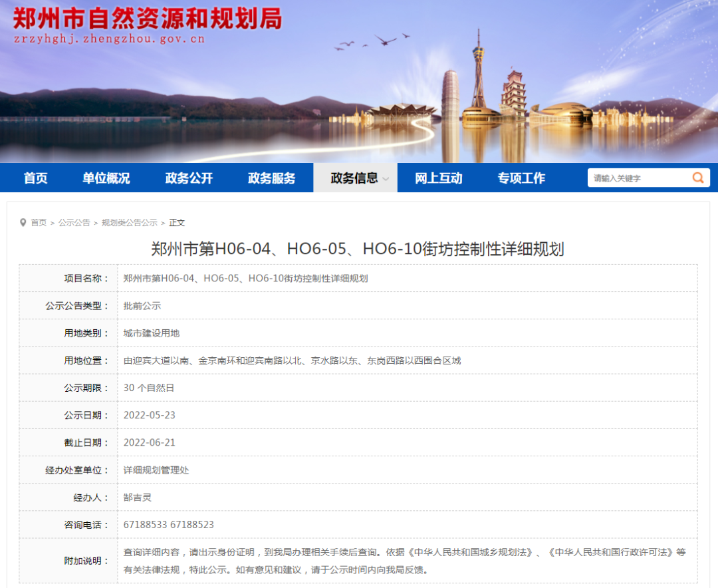The height and width of the screenshot is (588, 718).
Task: Open the 政务服务 menu item
Action: tap(272, 178)
